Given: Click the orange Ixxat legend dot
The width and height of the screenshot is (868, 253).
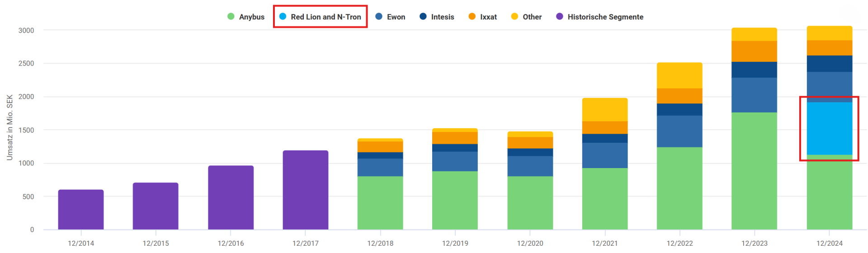Looking at the screenshot, I should coord(472,17).
